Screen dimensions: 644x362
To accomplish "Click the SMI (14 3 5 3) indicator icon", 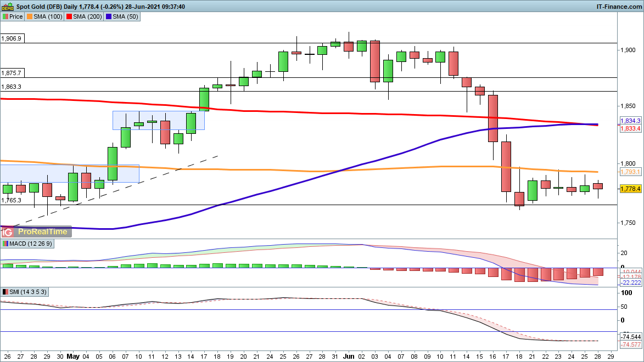I will pyautogui.click(x=5, y=291).
